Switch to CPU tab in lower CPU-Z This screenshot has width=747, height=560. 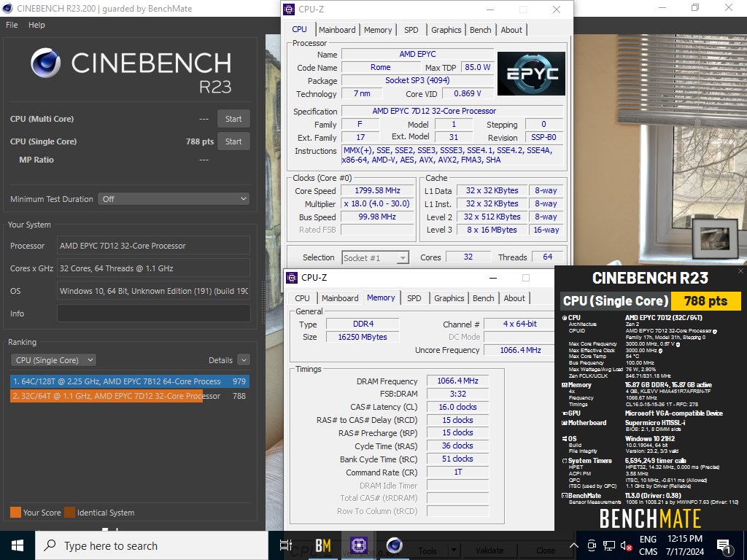302,298
